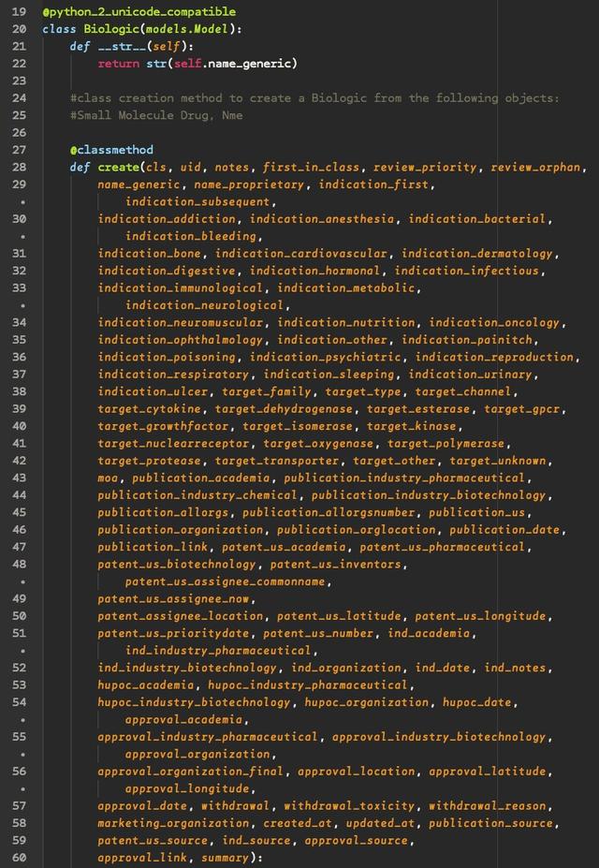
Task: Click the patent_us_inventors parameter
Action: click(x=336, y=564)
